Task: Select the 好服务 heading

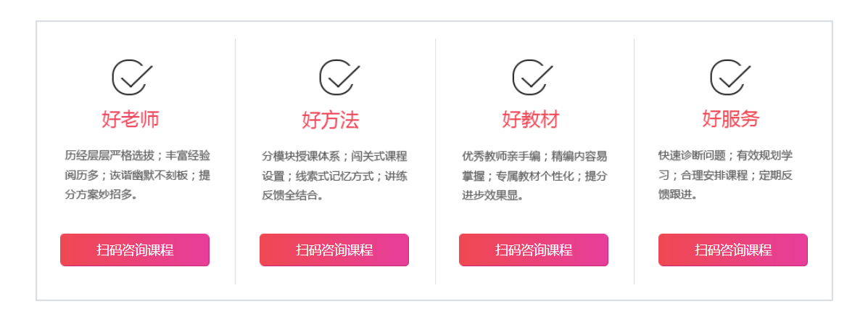Action: point(731,118)
